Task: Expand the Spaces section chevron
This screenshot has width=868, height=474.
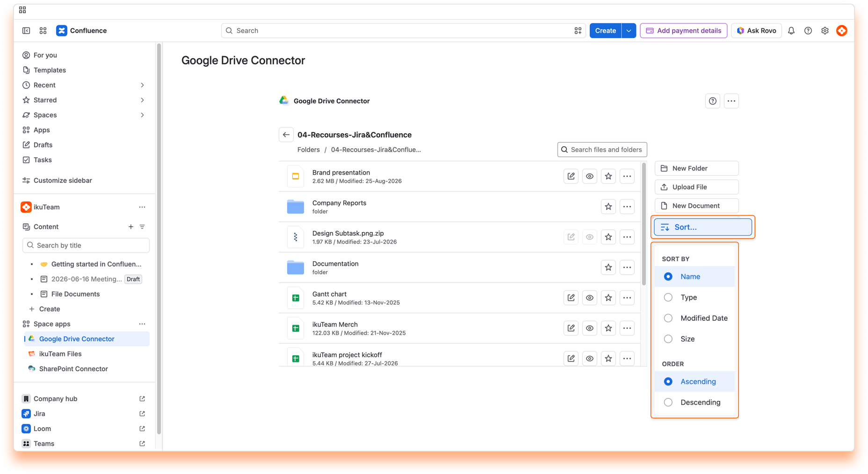Action: tap(142, 115)
